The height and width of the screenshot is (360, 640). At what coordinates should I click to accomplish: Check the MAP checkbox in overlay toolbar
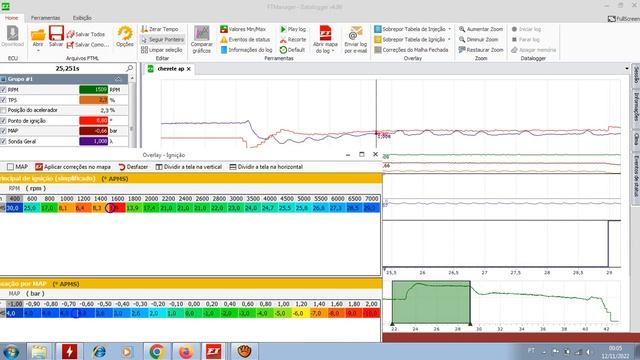(x=10, y=167)
